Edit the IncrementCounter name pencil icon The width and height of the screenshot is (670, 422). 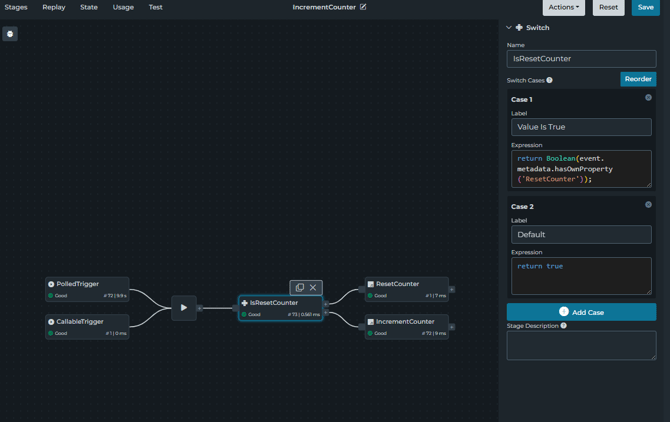coord(363,7)
